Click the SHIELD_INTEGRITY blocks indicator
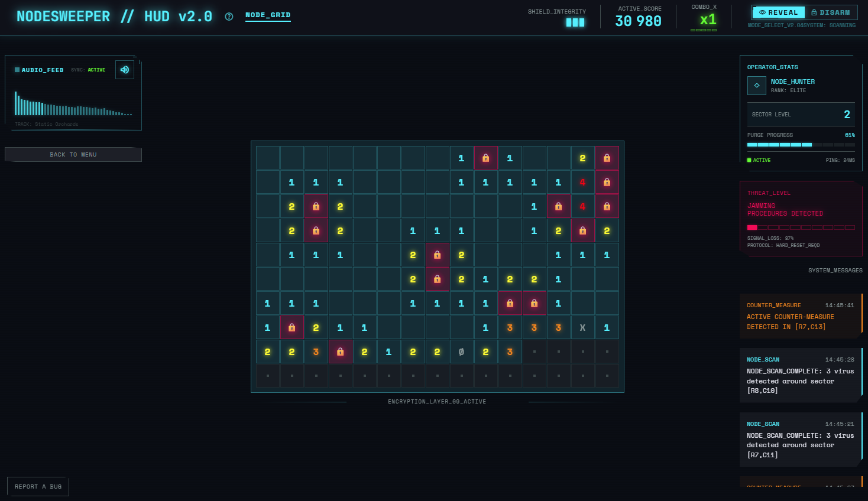Viewport: 868px width, 501px height. pos(575,22)
